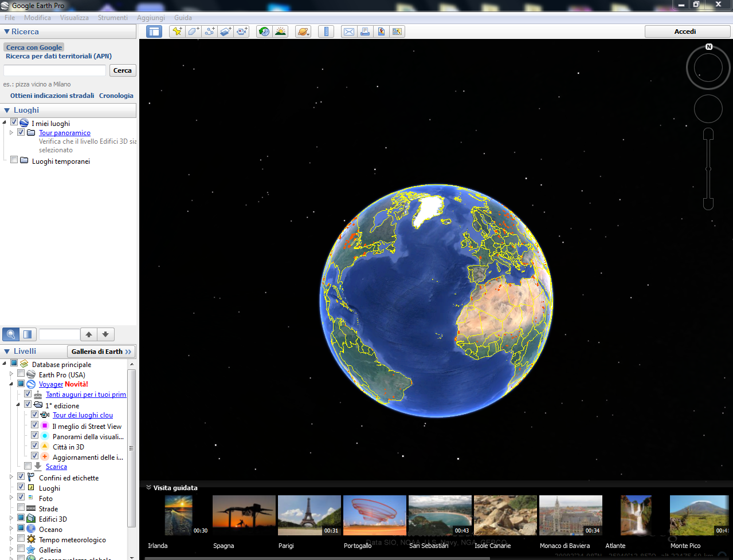Collapse the Livelli panel
The height and width of the screenshot is (560, 733).
tap(7, 351)
